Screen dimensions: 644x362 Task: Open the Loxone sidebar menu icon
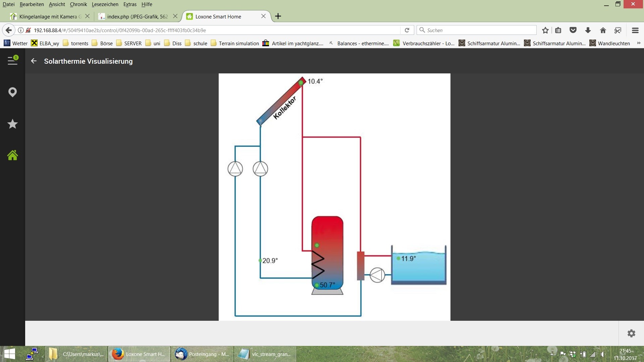click(x=12, y=61)
